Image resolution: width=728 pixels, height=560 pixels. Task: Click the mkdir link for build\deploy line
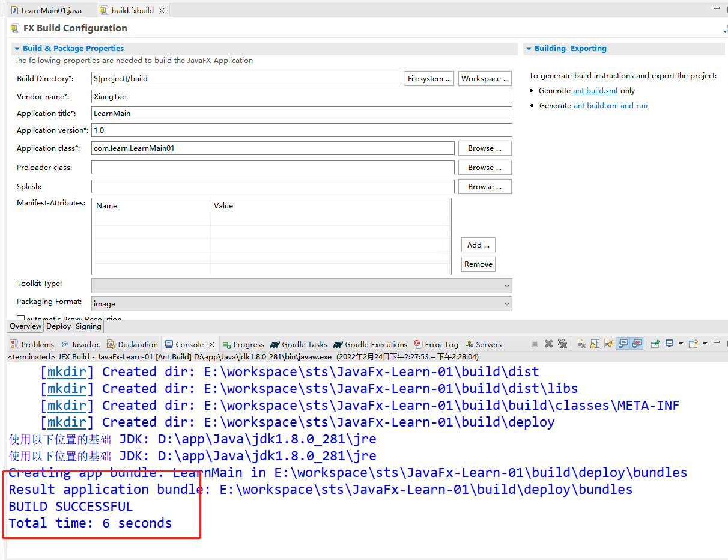(67, 422)
